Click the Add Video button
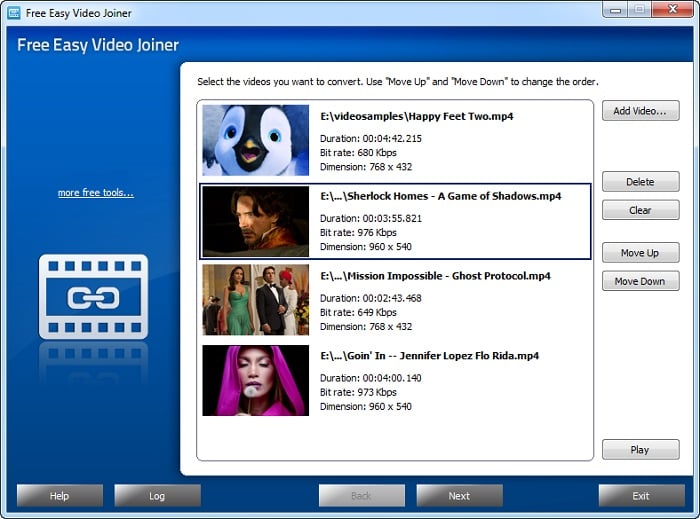Screen dimensions: 700x519 tap(640, 111)
